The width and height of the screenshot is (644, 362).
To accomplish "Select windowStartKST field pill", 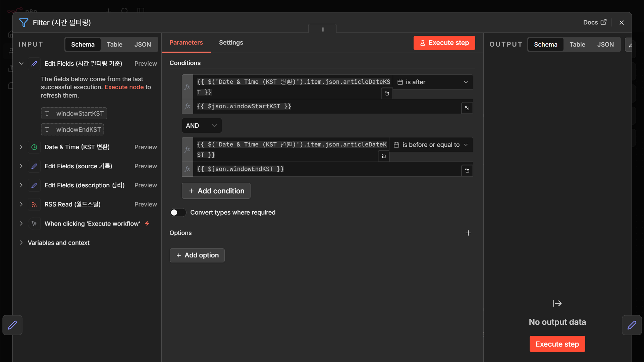I will (74, 113).
